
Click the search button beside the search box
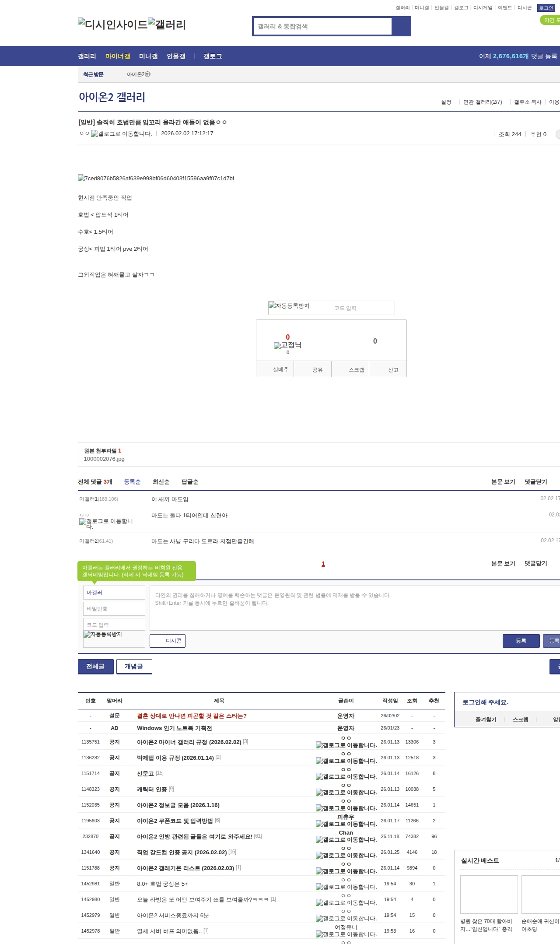click(401, 26)
